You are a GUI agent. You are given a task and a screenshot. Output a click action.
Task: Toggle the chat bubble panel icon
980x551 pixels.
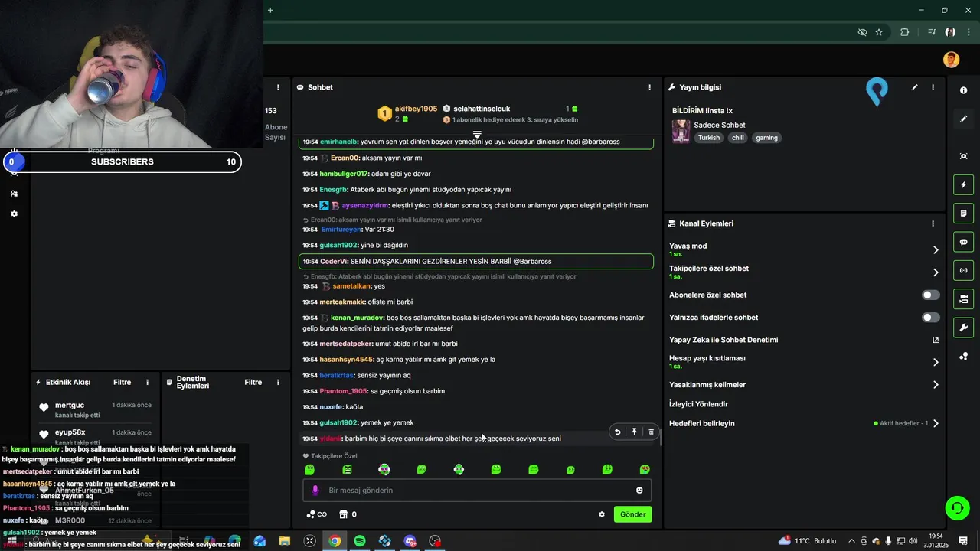(963, 242)
